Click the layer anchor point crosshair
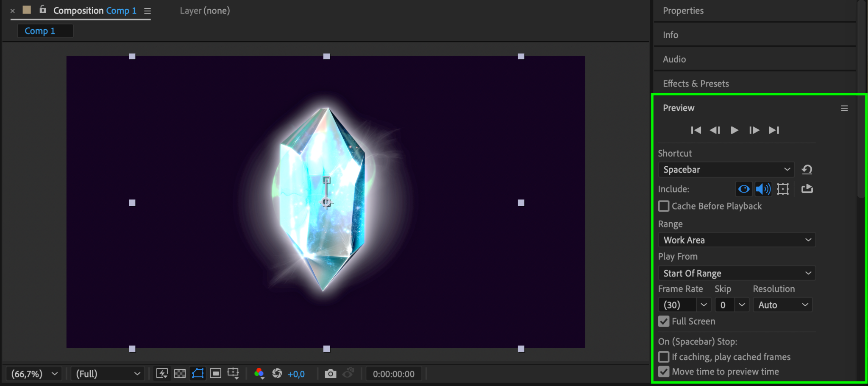 pyautogui.click(x=326, y=202)
